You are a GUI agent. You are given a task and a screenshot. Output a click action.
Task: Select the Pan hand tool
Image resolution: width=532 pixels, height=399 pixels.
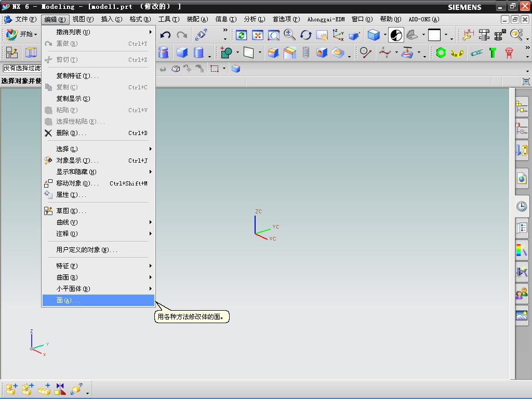click(x=322, y=35)
